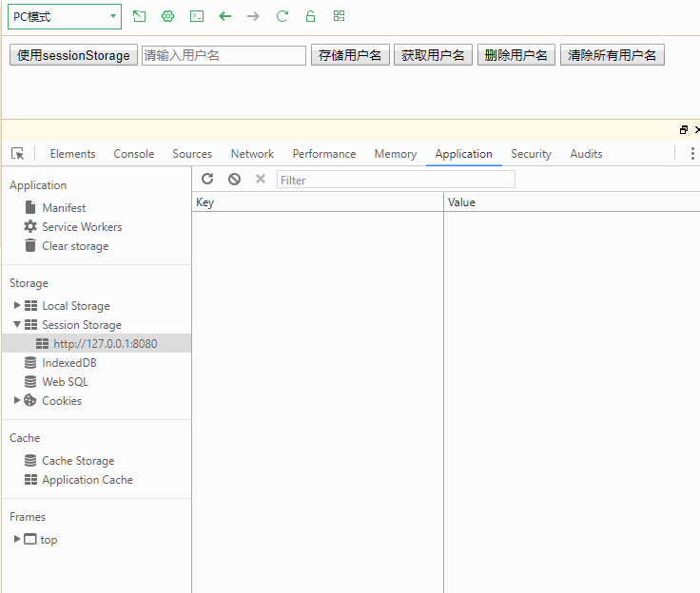
Task: Switch to the Sources tab
Action: (x=192, y=154)
